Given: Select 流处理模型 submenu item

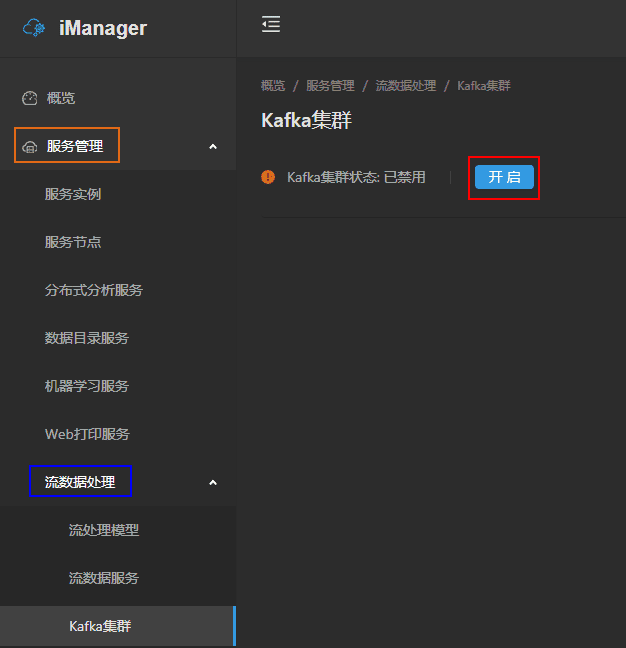Looking at the screenshot, I should pyautogui.click(x=104, y=530).
